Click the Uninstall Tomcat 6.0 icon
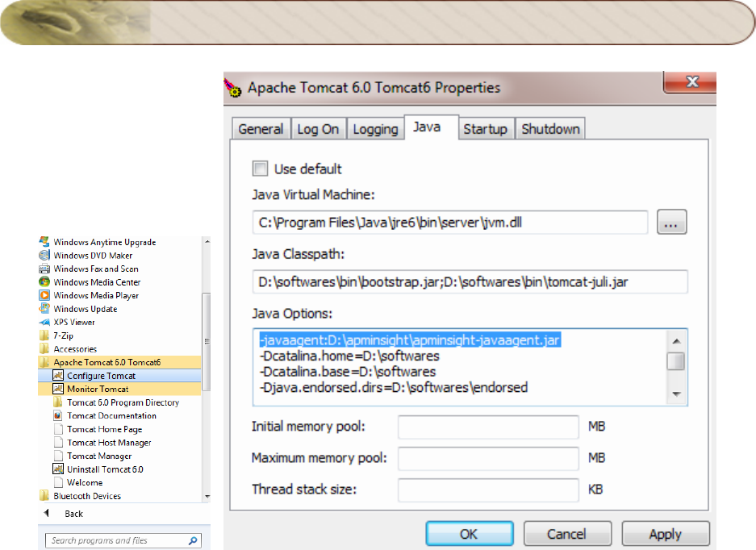Screen dimensions: 756x550 pos(58,469)
